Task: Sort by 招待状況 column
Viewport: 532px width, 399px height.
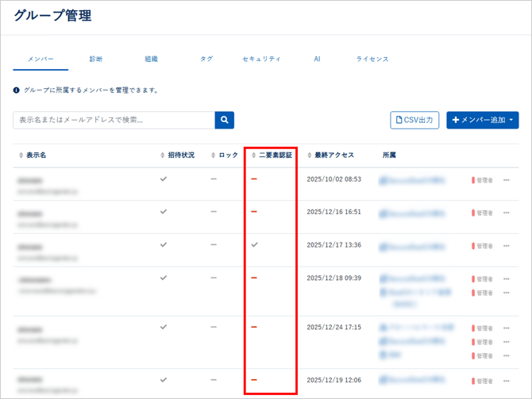Action: [181, 155]
